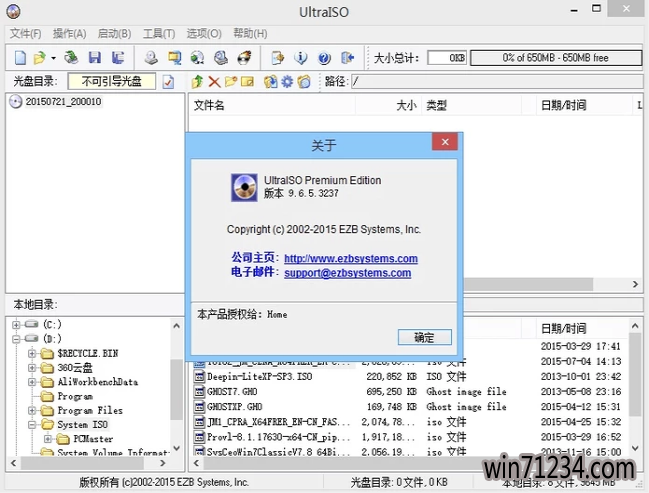Viewport: 649px width, 493px height.
Task: Open the dropdown arrow beside Open icon
Action: (53, 58)
